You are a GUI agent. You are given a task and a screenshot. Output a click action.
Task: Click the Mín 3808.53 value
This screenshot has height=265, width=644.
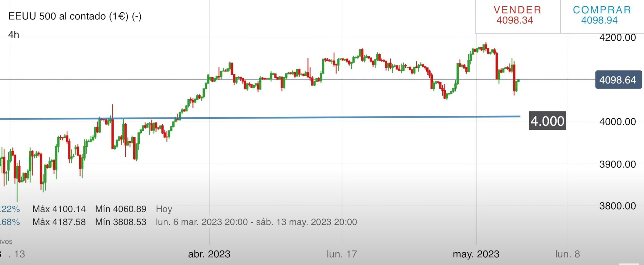point(120,222)
